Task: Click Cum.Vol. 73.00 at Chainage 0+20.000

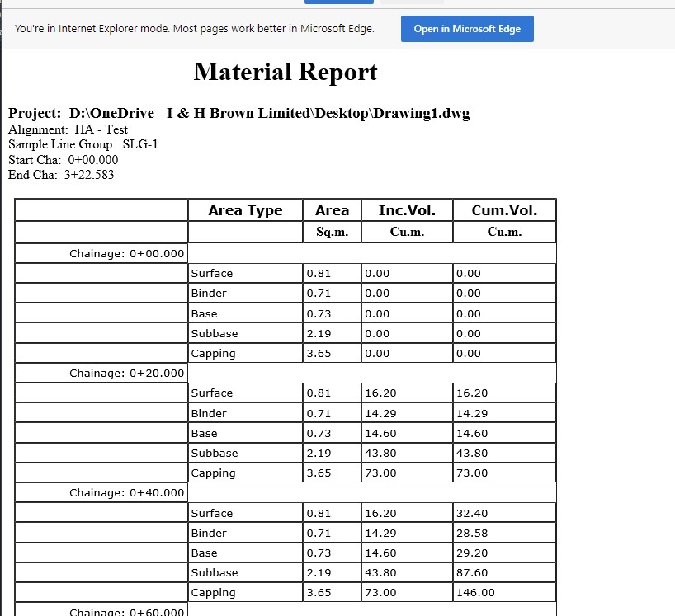Action: [x=472, y=473]
